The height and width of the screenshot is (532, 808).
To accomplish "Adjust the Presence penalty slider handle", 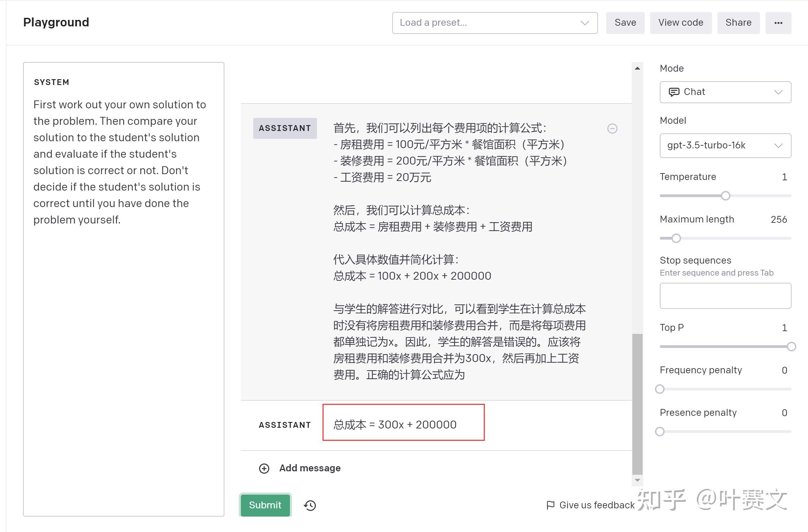I will point(660,432).
